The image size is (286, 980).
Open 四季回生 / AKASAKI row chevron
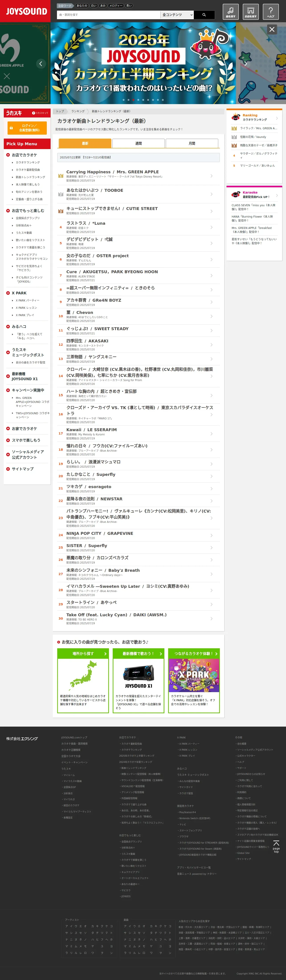click(x=211, y=345)
